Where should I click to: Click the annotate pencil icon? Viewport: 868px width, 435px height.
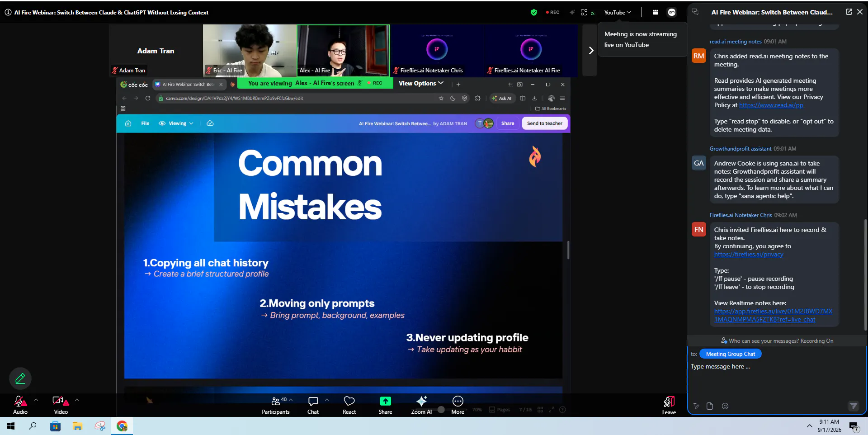[20, 378]
